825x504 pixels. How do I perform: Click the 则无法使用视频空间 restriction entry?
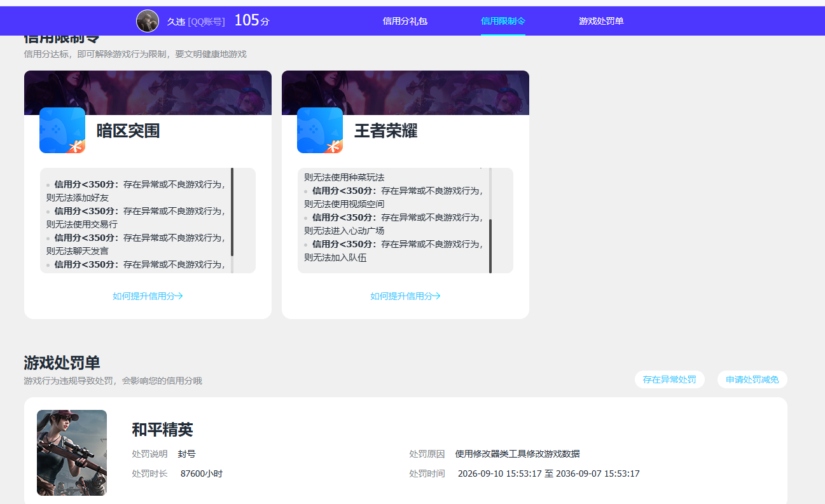click(344, 204)
